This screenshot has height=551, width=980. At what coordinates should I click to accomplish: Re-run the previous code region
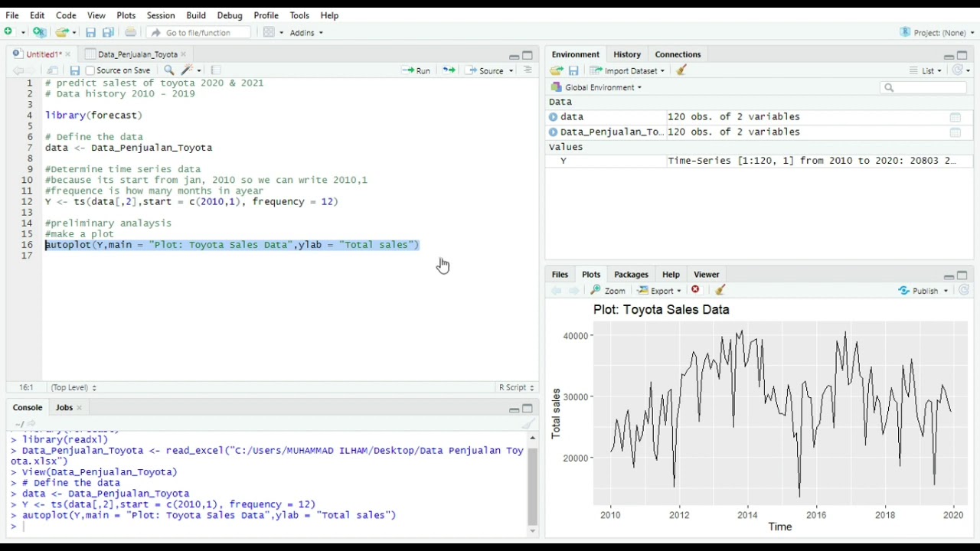click(x=449, y=70)
